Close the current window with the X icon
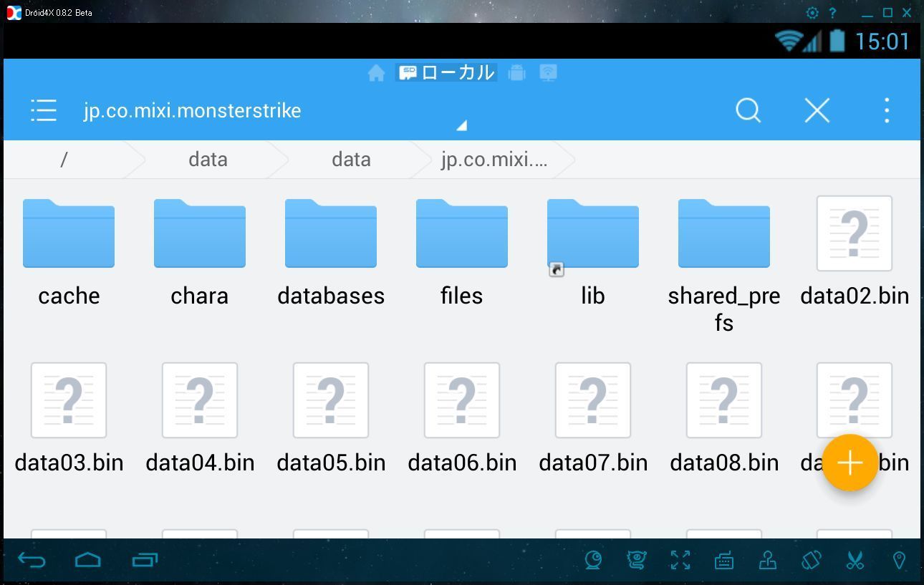The image size is (924, 585). (817, 110)
